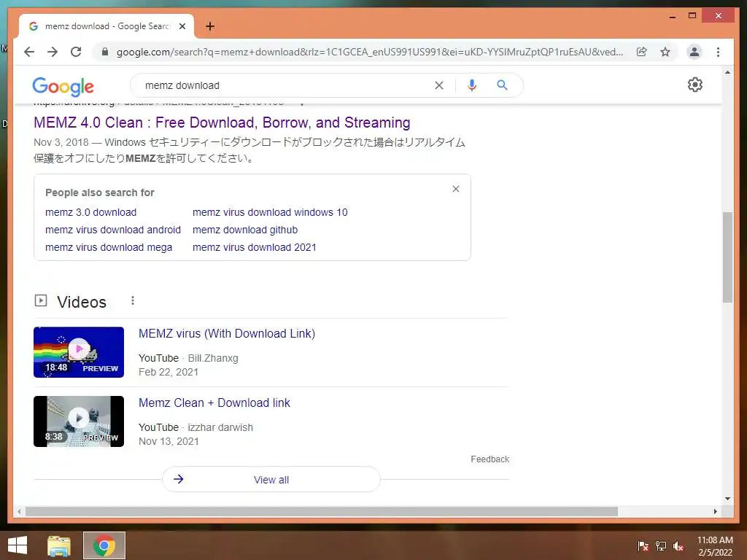Search for memz download github
The height and width of the screenshot is (560, 747).
tap(245, 230)
